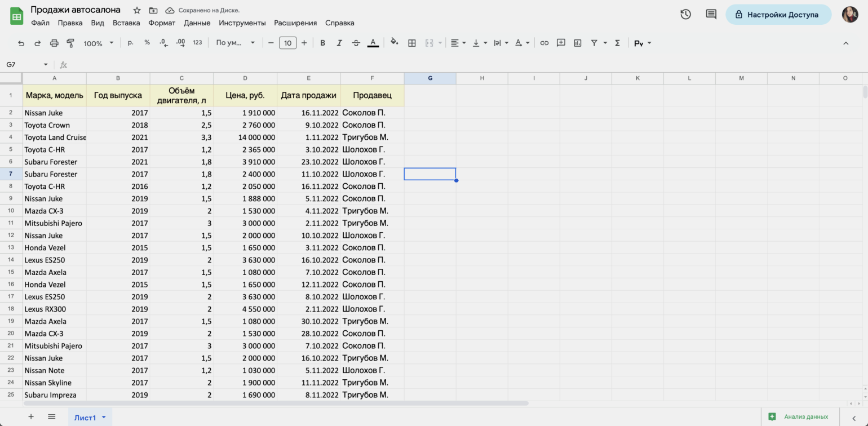Click Анализ данных explore button
The image size is (868, 426).
coord(799,416)
